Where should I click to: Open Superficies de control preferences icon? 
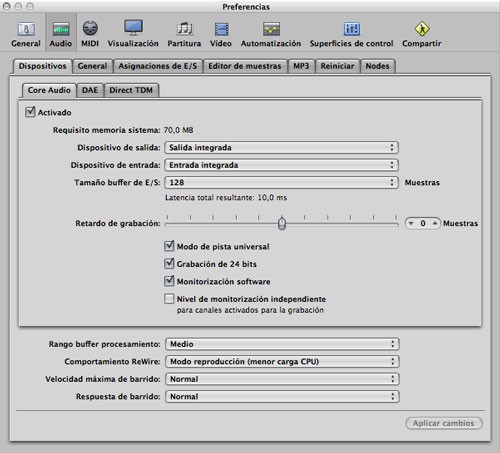point(352,29)
